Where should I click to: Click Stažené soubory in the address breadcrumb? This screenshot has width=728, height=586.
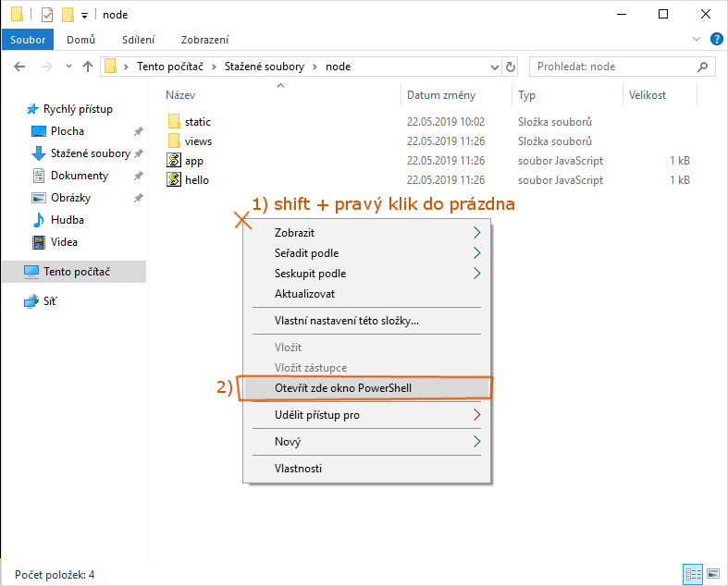pyautogui.click(x=265, y=67)
